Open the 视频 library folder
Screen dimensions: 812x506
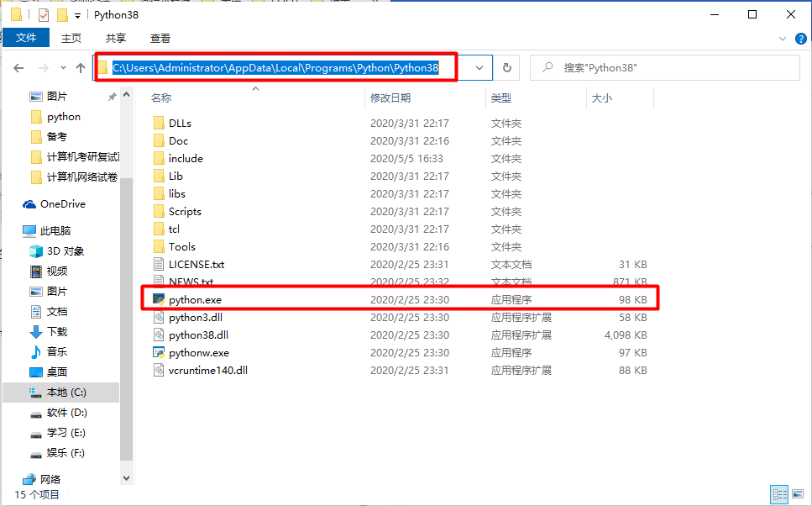57,271
